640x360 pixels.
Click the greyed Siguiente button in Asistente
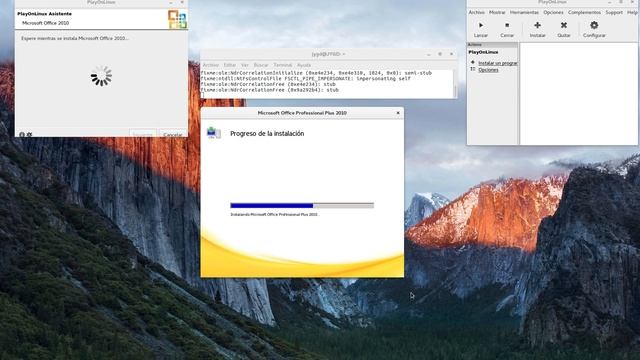pyautogui.click(x=143, y=134)
